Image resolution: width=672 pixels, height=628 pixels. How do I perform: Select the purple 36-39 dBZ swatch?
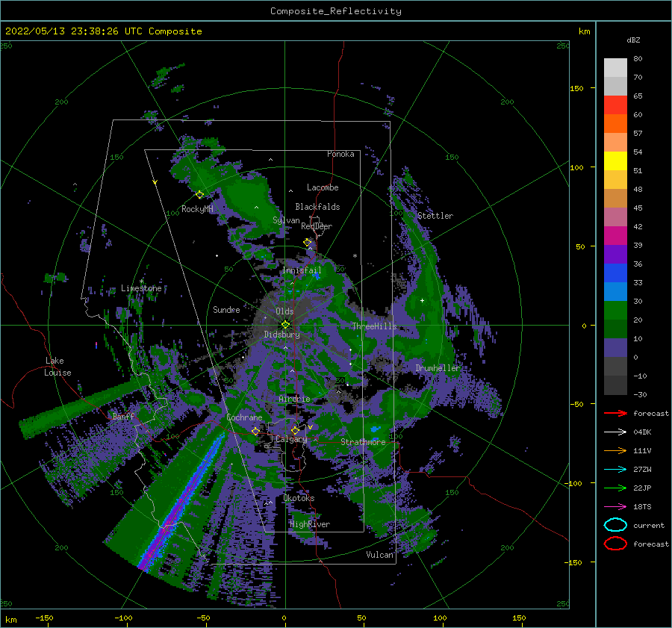615,255
